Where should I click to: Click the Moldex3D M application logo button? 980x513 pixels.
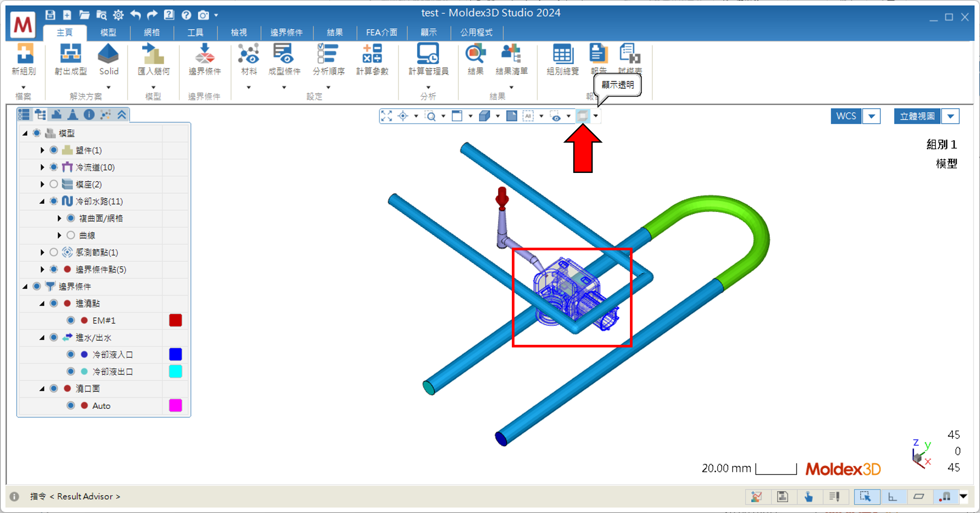23,24
